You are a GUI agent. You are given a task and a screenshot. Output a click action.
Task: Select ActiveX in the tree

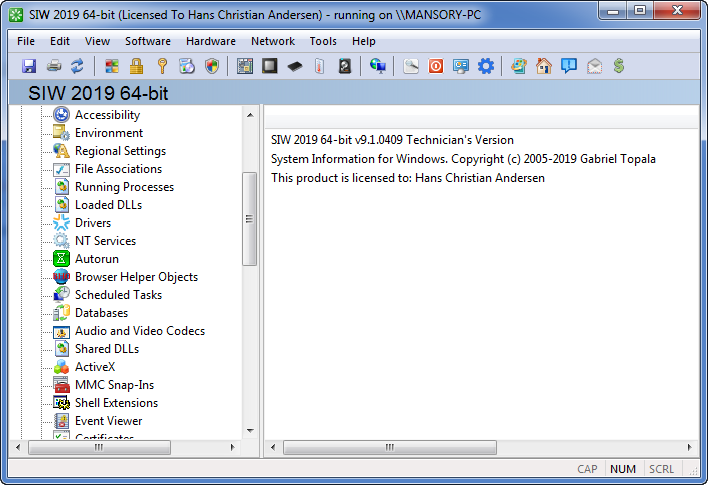95,367
